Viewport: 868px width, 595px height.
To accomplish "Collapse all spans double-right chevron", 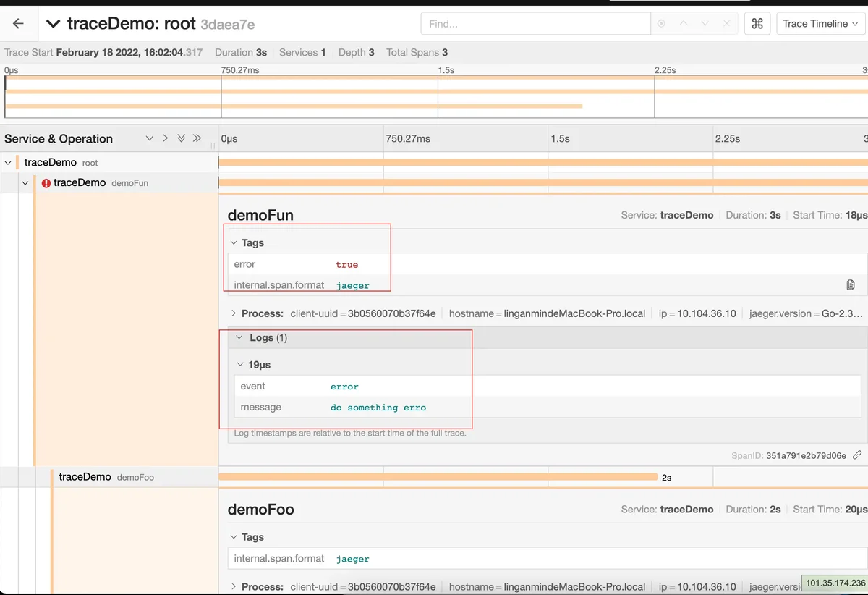I will pos(197,138).
